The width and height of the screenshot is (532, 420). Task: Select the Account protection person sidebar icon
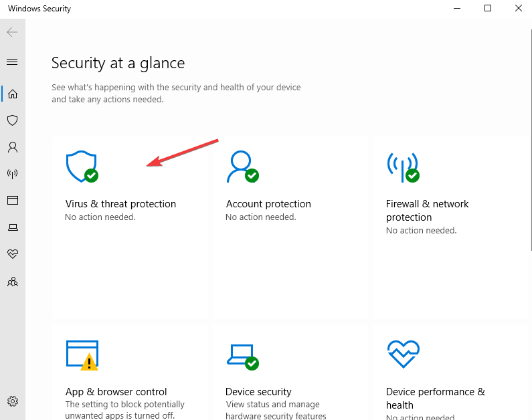(13, 147)
